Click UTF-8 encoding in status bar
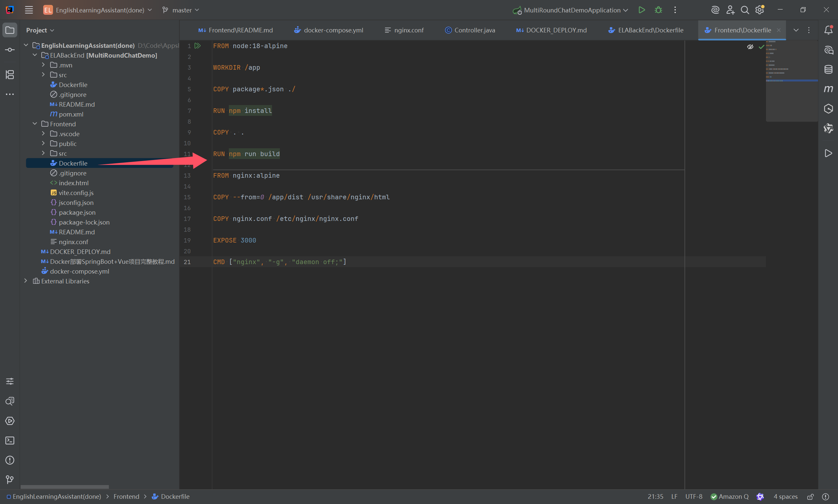The width and height of the screenshot is (838, 504). (694, 496)
